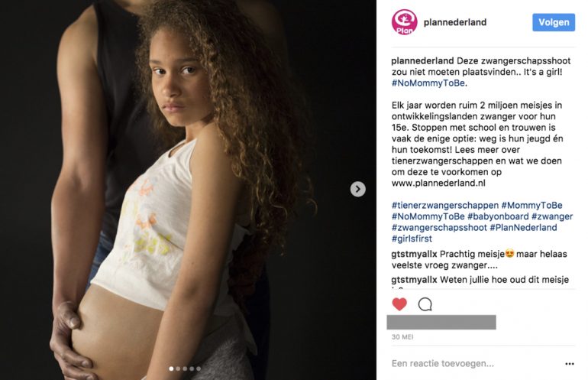Open the #PlanNederland hashtag
The height and width of the screenshot is (380, 588).
523,228
